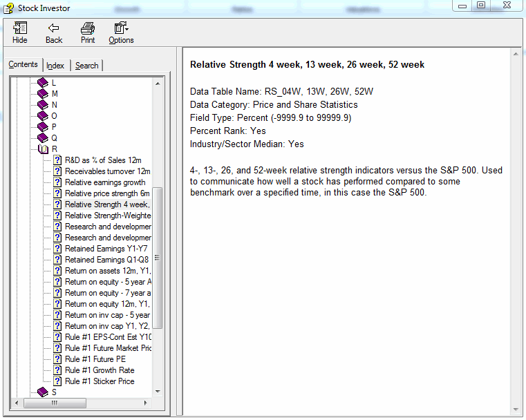Open Retained Earnings Y1-Y7 topic
The width and height of the screenshot is (526, 420).
click(x=106, y=249)
